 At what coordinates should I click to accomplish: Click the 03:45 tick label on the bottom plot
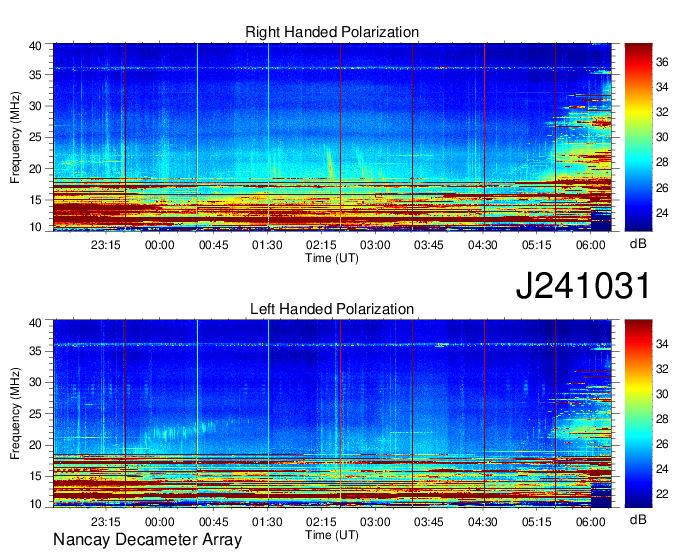coord(429,522)
